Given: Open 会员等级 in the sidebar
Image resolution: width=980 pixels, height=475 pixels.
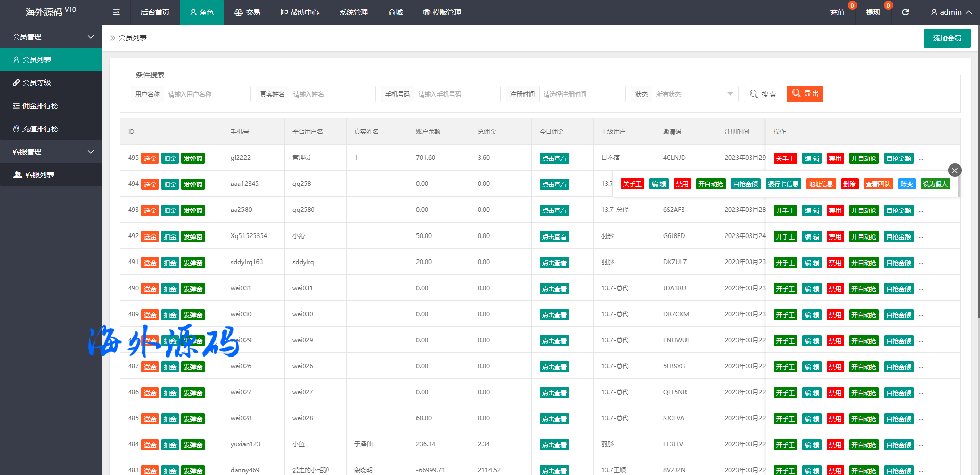Looking at the screenshot, I should pos(37,83).
